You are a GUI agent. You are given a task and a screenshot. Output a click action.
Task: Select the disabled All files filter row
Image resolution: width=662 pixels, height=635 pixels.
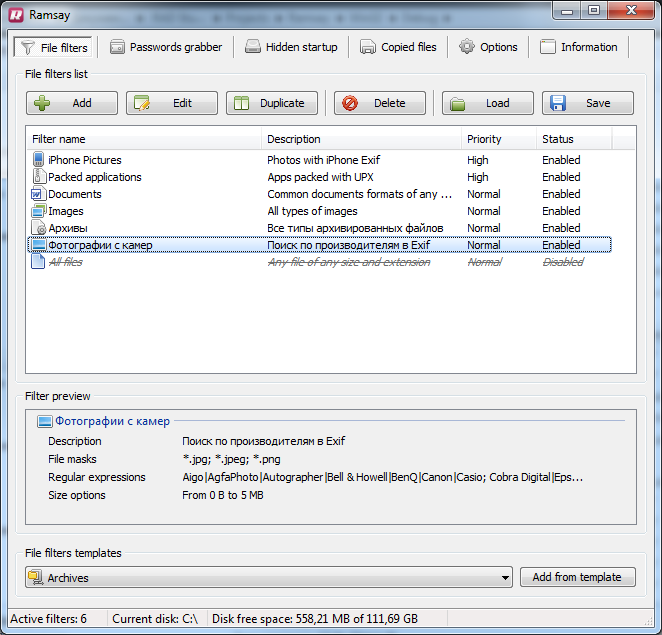(x=320, y=262)
